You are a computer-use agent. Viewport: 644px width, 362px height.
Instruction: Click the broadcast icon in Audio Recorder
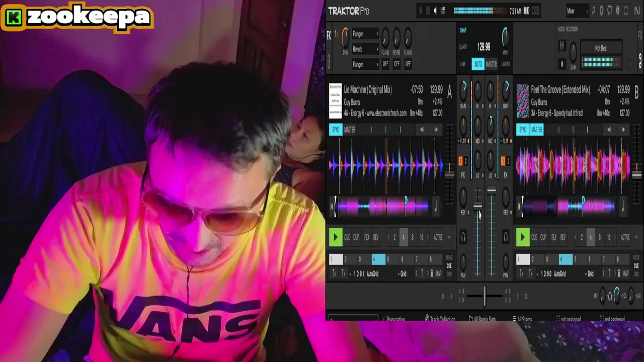pos(562,46)
